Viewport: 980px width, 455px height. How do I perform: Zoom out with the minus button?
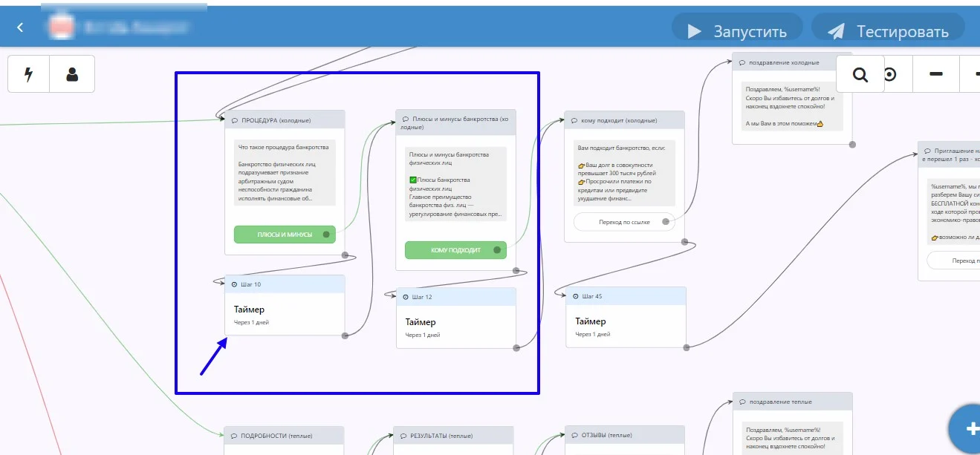[936, 74]
